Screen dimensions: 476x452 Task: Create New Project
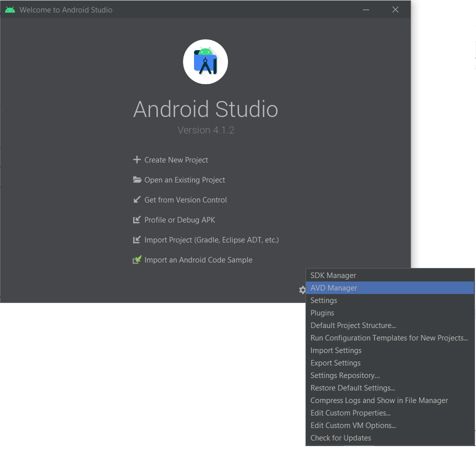click(176, 160)
